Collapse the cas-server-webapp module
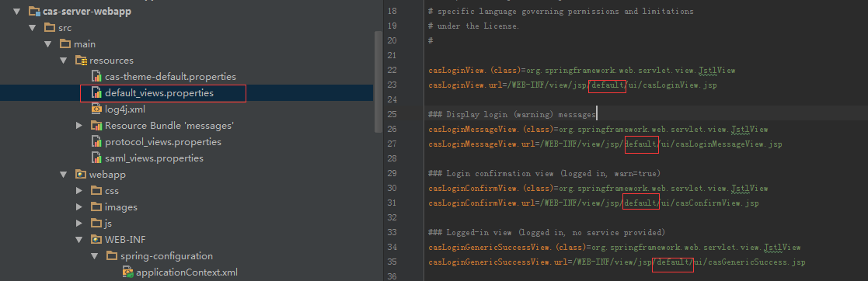 [x=16, y=11]
